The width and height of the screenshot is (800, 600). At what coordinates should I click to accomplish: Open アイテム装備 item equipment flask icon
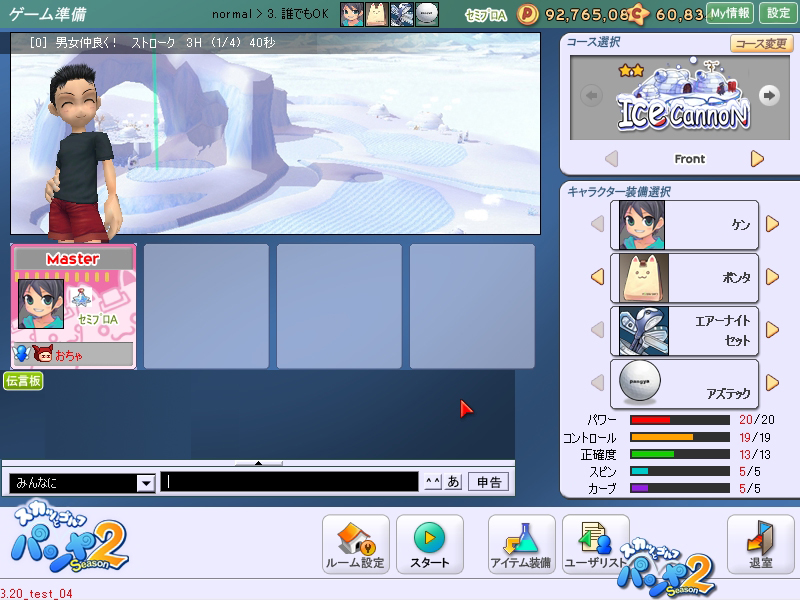pos(521,543)
